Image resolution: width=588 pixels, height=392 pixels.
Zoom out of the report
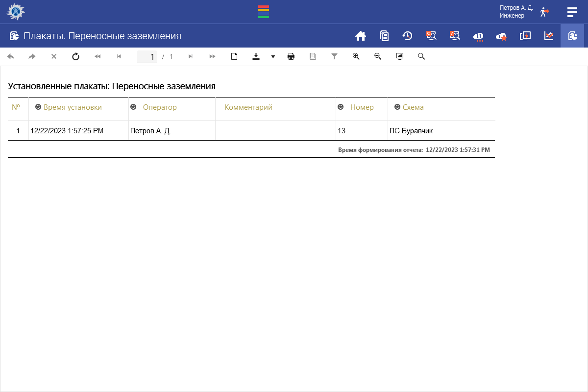pyautogui.click(x=378, y=57)
